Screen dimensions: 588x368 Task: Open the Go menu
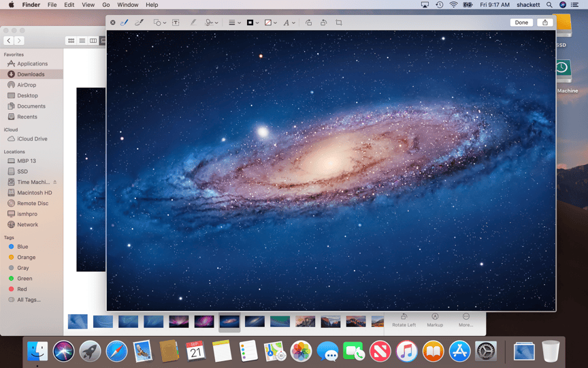click(106, 5)
